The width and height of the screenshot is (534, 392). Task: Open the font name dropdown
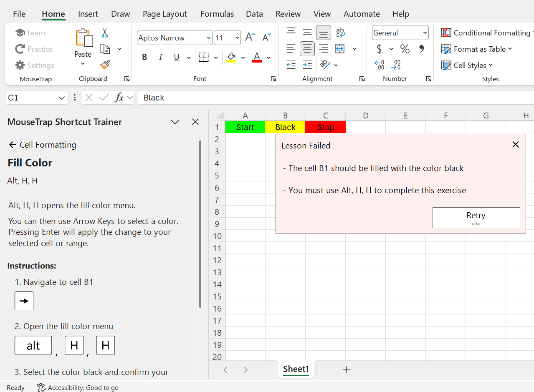[x=174, y=38]
